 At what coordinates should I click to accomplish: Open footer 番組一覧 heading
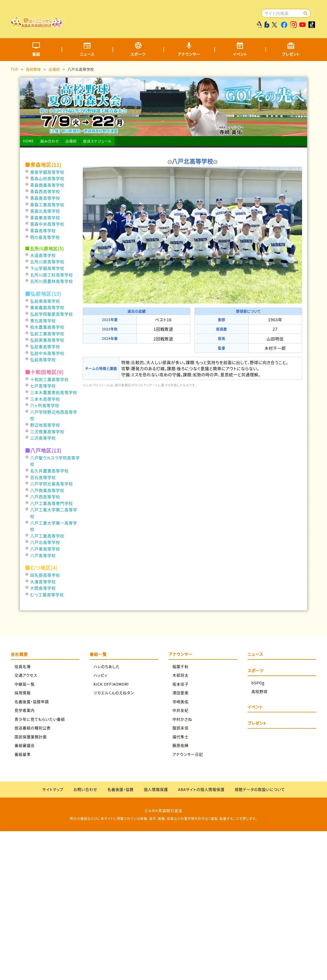pos(98,654)
